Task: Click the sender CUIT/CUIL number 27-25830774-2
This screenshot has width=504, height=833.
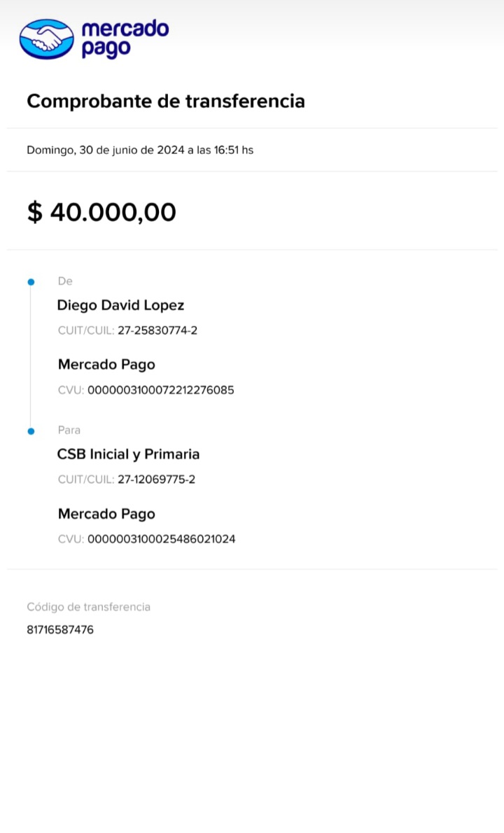Action: 157,330
